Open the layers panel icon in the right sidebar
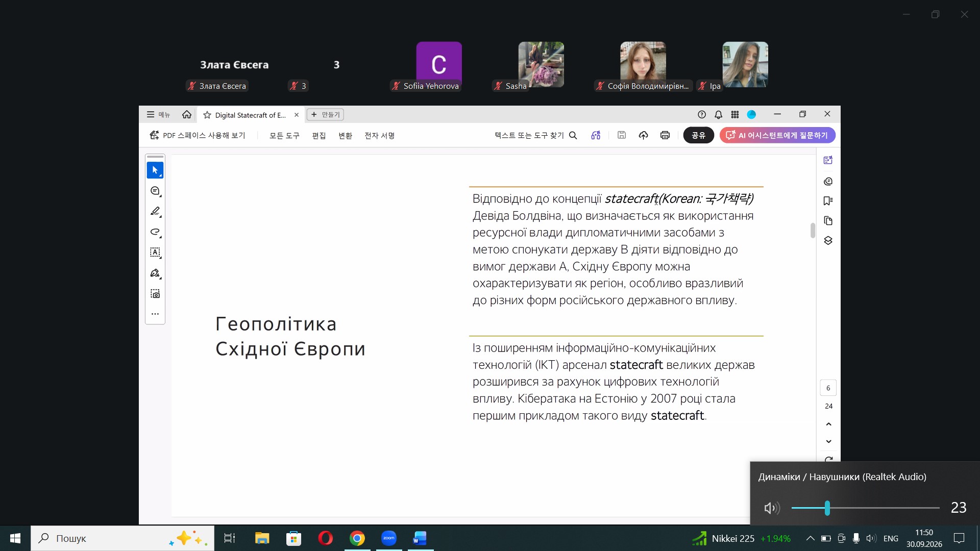Viewport: 980px width, 551px height. (828, 241)
